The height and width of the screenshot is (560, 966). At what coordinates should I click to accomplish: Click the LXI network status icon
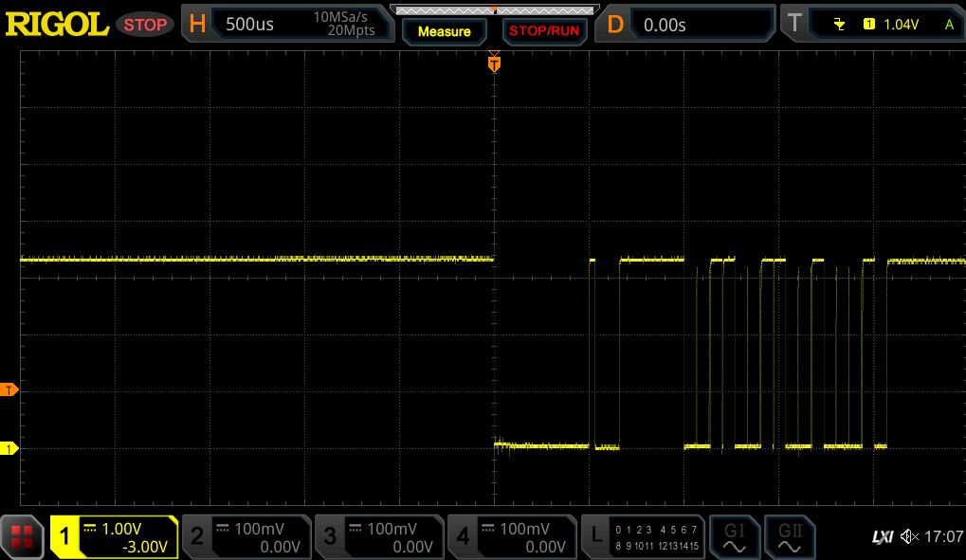pyautogui.click(x=883, y=537)
